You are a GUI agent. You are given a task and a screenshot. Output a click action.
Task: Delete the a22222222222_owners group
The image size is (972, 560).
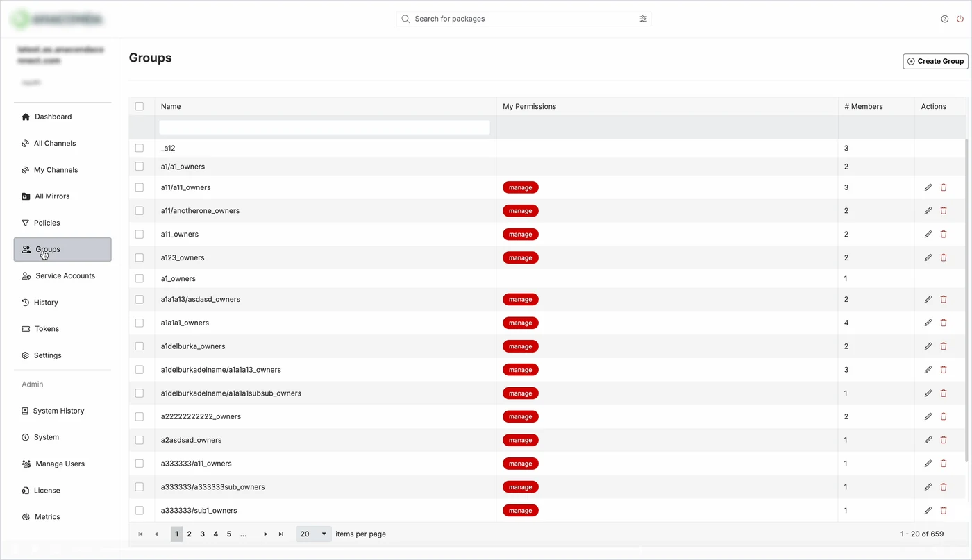(x=944, y=416)
